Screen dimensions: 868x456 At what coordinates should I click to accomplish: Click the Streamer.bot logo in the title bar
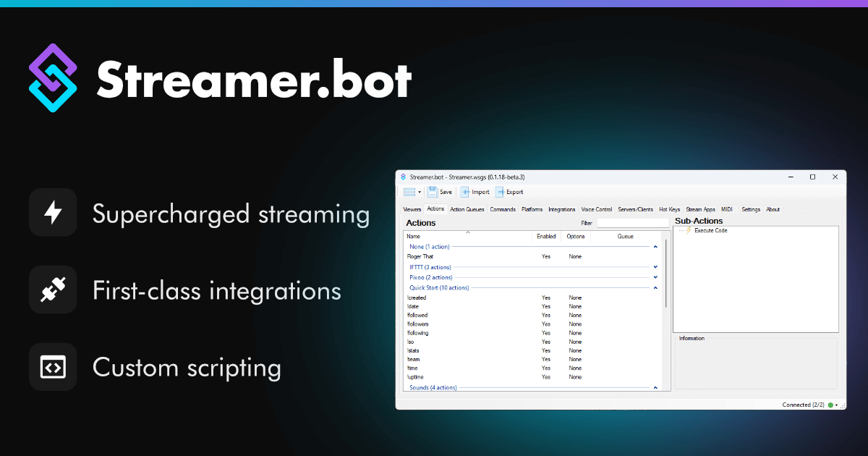point(404,176)
